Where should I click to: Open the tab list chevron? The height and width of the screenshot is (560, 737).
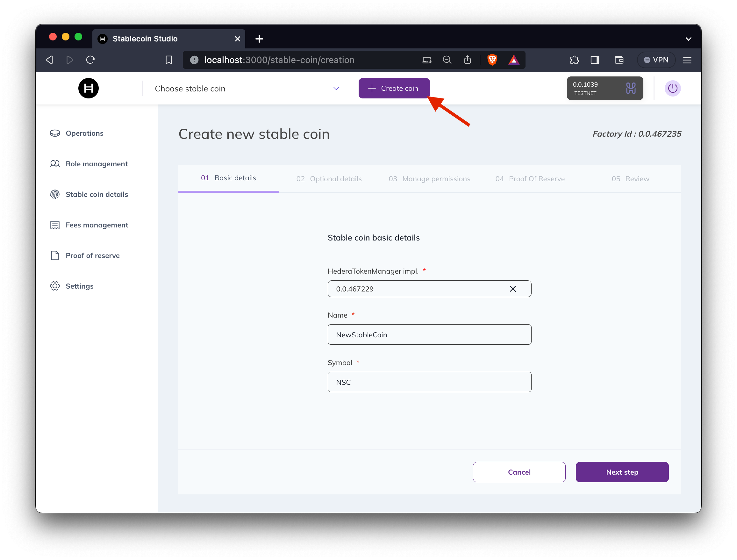point(688,39)
